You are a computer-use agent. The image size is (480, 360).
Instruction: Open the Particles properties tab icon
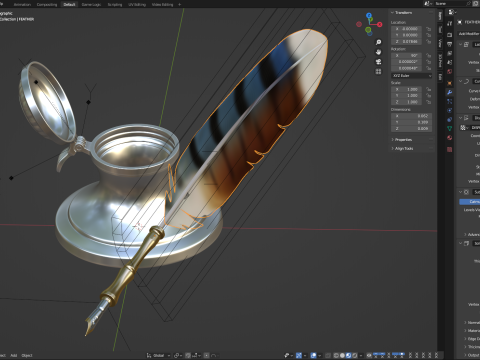click(x=449, y=101)
